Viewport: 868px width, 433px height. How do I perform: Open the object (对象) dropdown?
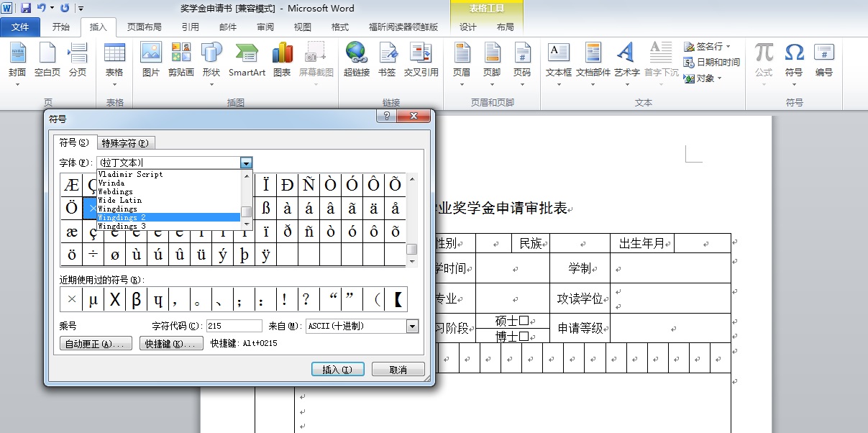[x=719, y=78]
